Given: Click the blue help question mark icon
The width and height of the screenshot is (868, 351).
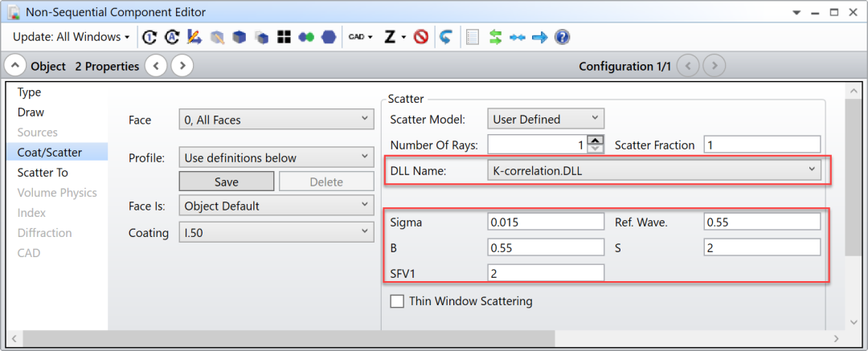Looking at the screenshot, I should click(563, 37).
